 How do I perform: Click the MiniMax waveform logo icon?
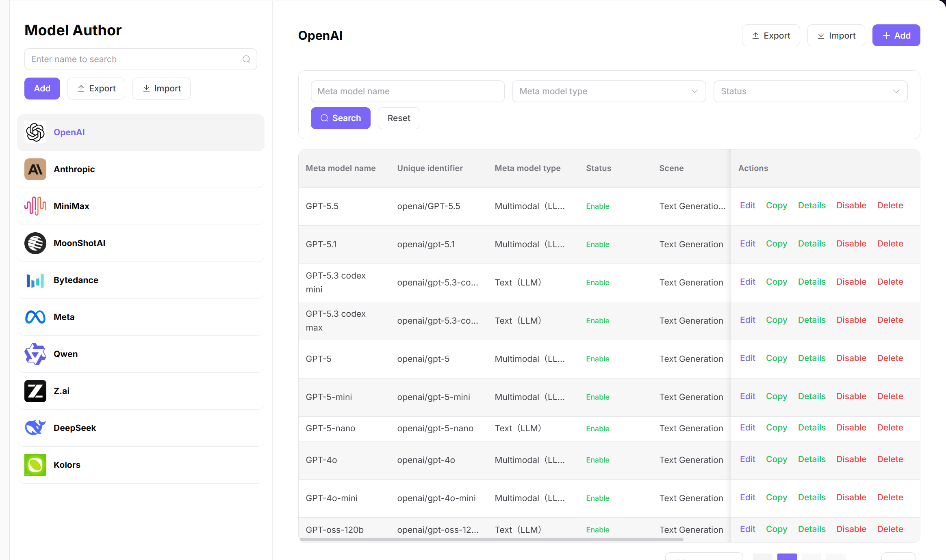35,206
